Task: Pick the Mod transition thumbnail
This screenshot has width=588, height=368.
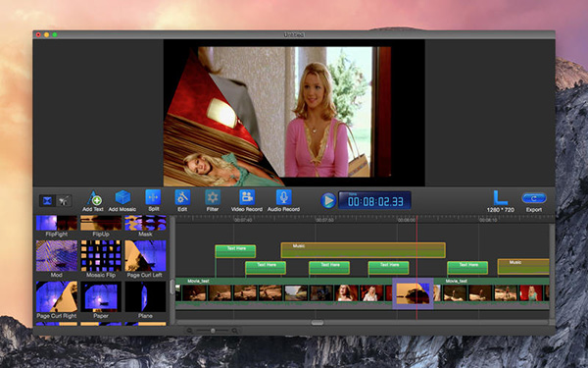Action: pyautogui.click(x=57, y=256)
